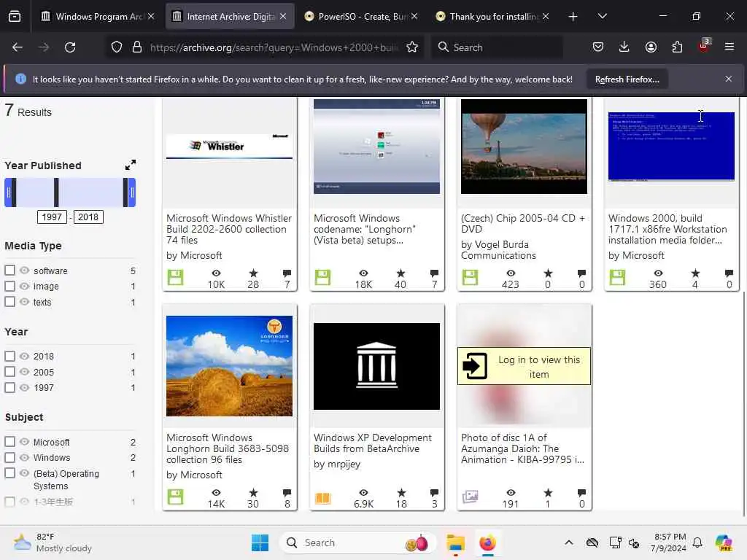The height and width of the screenshot is (560, 747).
Task: Open the Extensions puzzle icon
Action: click(677, 47)
